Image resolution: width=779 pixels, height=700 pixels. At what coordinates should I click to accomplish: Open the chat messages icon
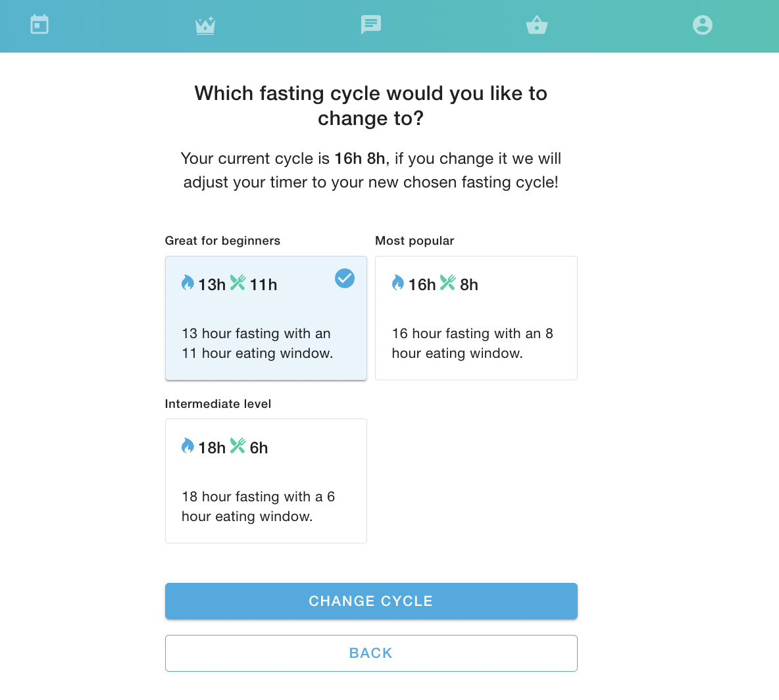coord(371,25)
